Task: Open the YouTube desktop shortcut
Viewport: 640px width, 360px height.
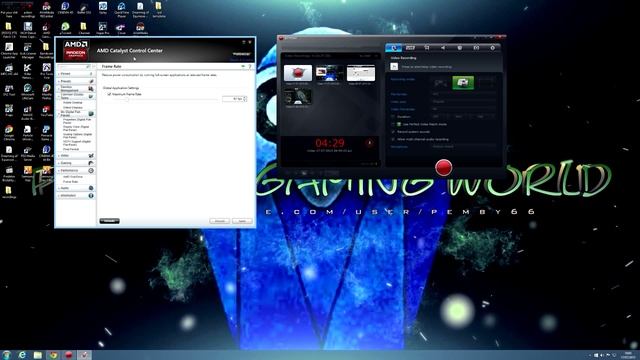Action: pos(46,111)
